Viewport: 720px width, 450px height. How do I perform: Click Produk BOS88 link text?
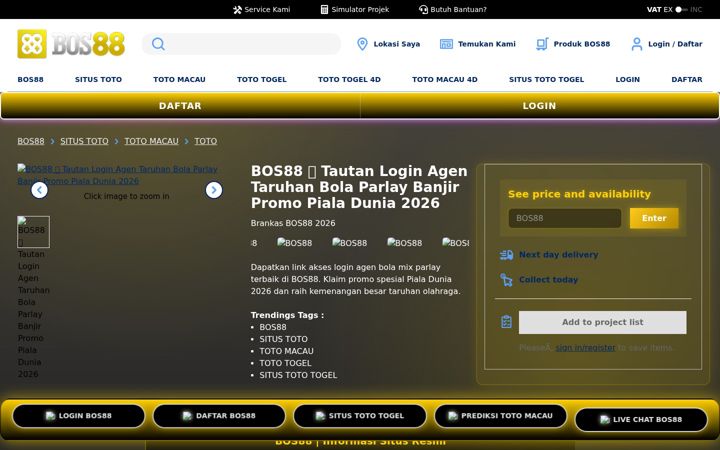pyautogui.click(x=582, y=44)
